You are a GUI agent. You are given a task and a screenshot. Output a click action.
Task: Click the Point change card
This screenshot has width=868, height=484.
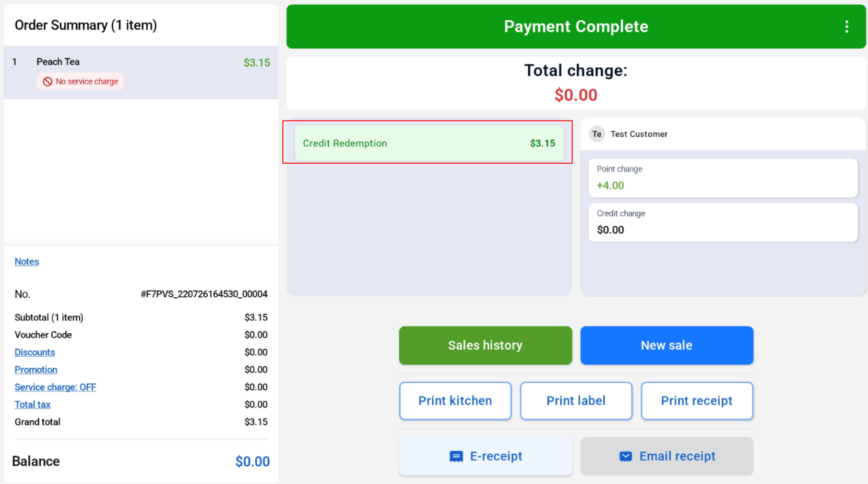pos(723,178)
